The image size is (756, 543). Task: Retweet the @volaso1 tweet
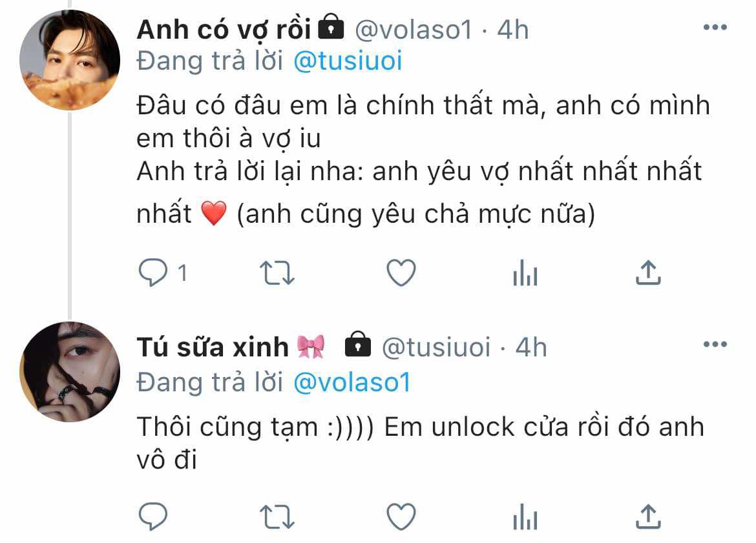click(x=277, y=273)
